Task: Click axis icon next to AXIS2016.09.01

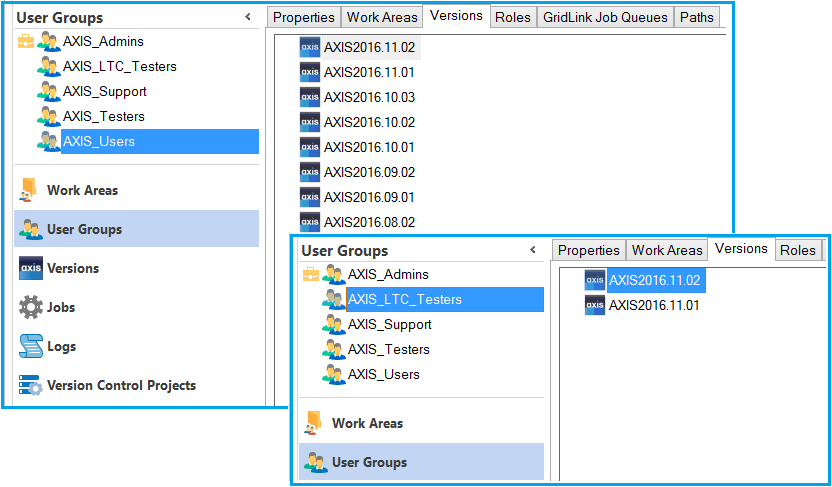Action: (x=309, y=197)
